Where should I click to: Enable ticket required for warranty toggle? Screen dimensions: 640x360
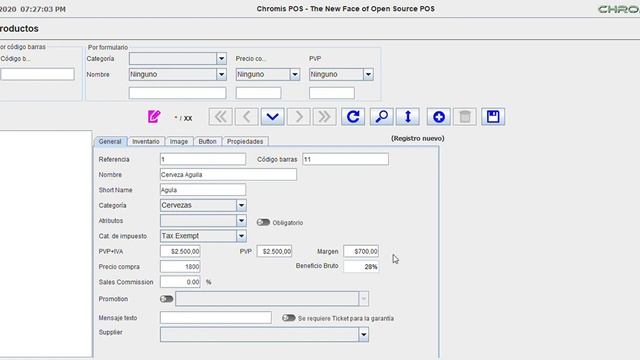[x=289, y=318]
